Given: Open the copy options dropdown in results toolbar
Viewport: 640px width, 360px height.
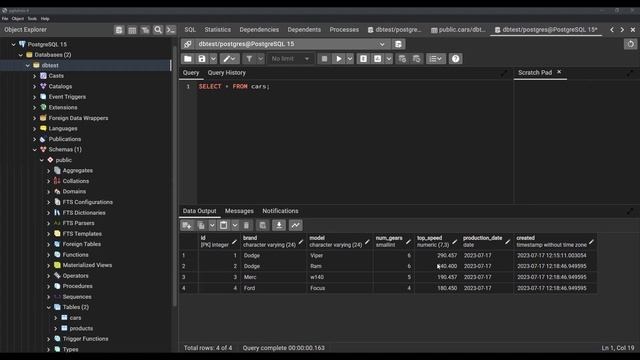Looking at the screenshot, I should (212, 225).
